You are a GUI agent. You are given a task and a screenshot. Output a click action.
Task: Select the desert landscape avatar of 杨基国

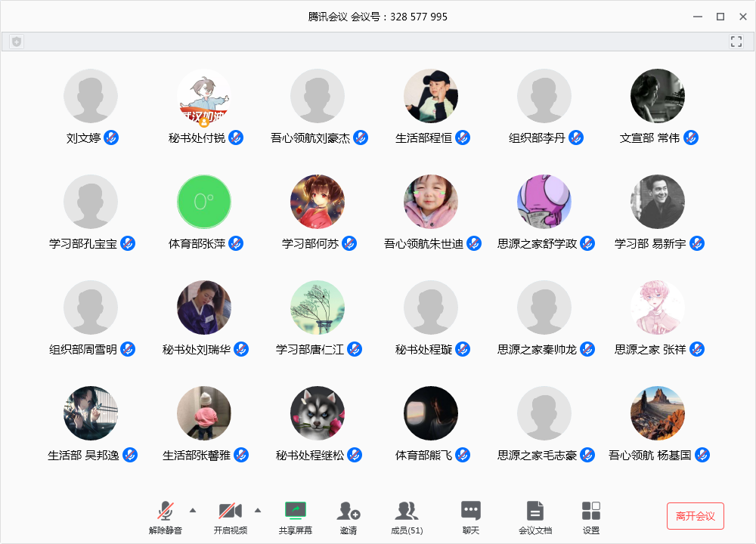coord(658,413)
